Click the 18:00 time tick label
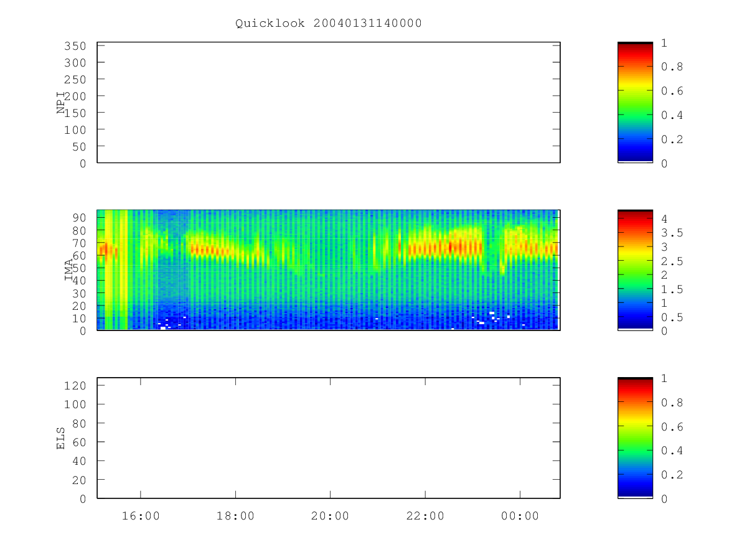The image size is (747, 560). click(x=235, y=516)
